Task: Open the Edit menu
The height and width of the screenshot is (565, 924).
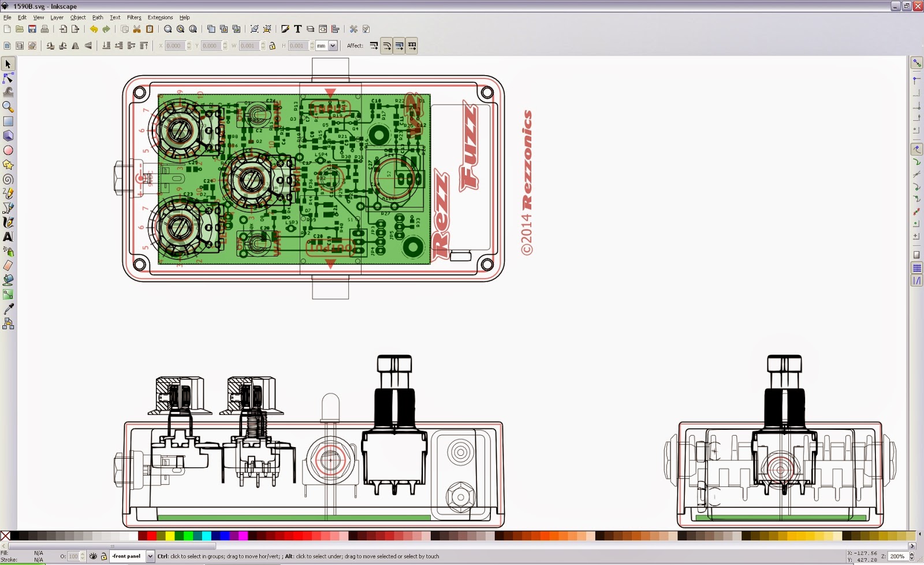Action: [x=22, y=17]
